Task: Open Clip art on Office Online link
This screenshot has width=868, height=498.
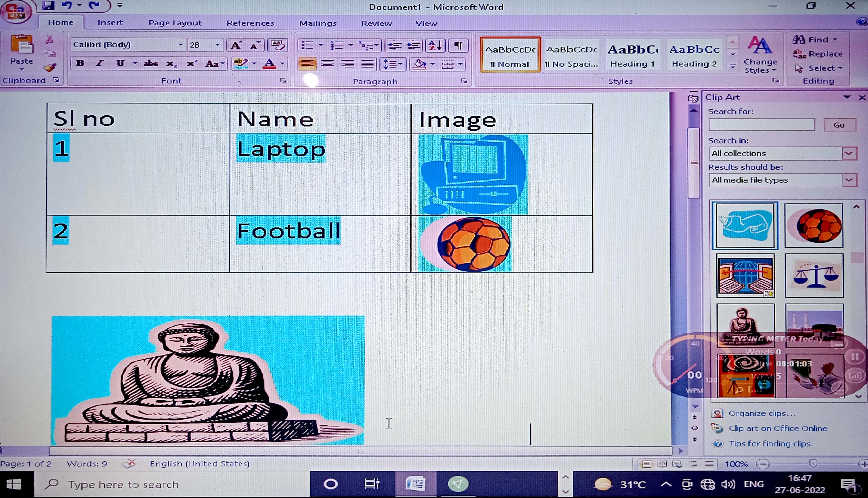Action: click(778, 428)
